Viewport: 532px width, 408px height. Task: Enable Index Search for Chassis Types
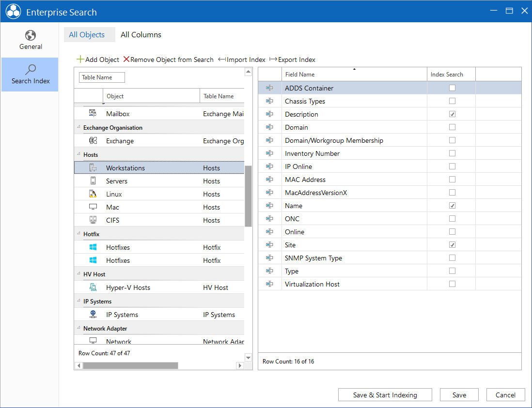(x=452, y=101)
